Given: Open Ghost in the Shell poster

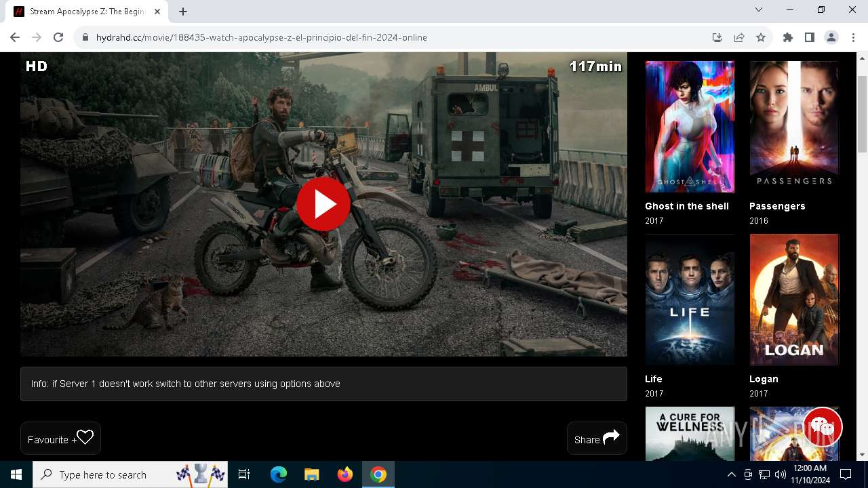Looking at the screenshot, I should (x=690, y=127).
